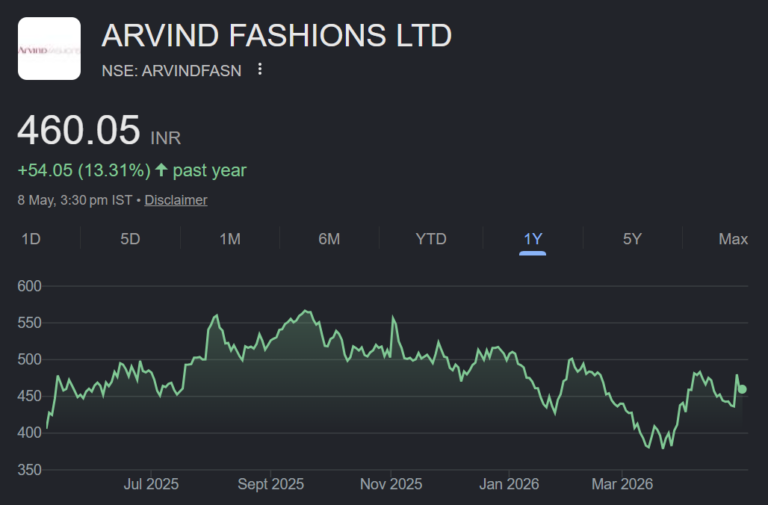768x505 pixels.
Task: Select the 6M chart range
Action: coord(329,239)
